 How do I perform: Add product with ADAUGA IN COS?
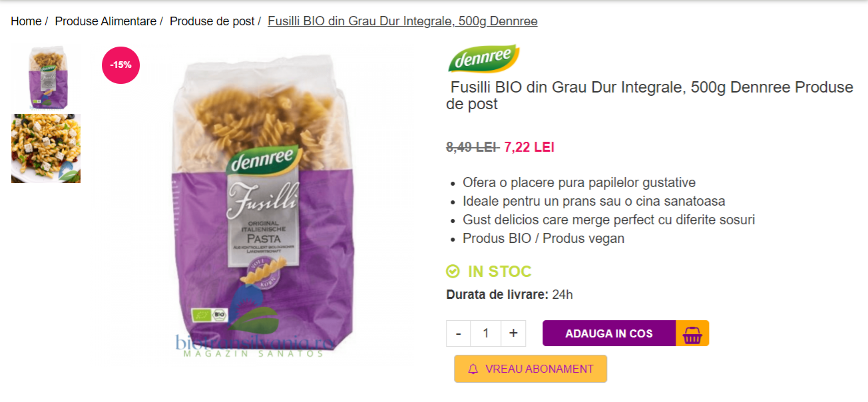point(609,333)
